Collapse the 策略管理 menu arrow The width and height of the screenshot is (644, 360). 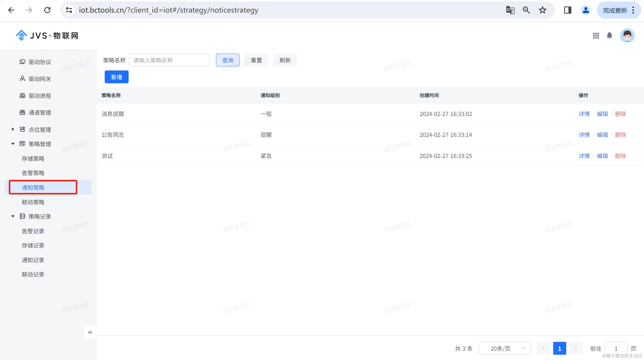click(x=13, y=144)
